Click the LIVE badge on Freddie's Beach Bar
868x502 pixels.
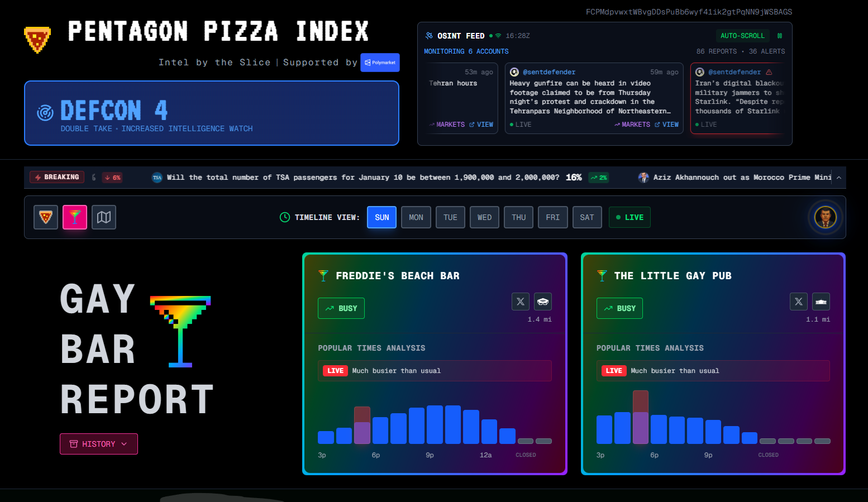tap(336, 371)
